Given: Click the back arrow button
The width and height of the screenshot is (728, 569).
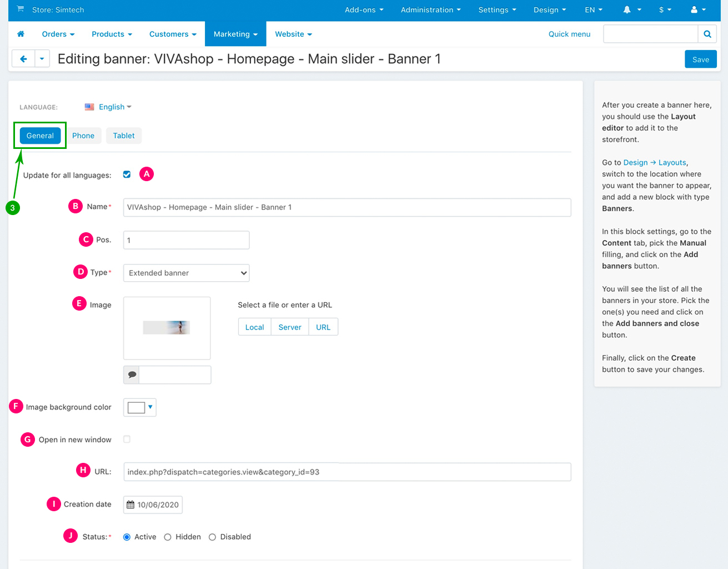Looking at the screenshot, I should click(x=23, y=59).
